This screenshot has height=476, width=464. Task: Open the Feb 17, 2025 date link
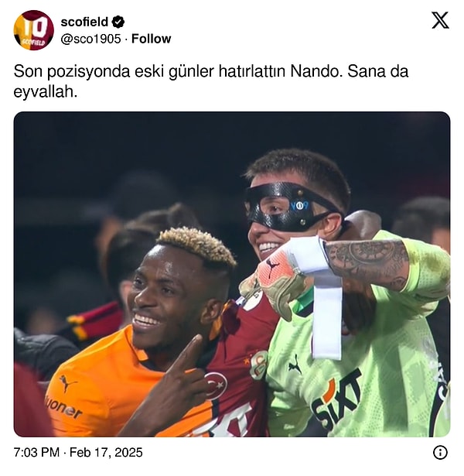click(106, 453)
